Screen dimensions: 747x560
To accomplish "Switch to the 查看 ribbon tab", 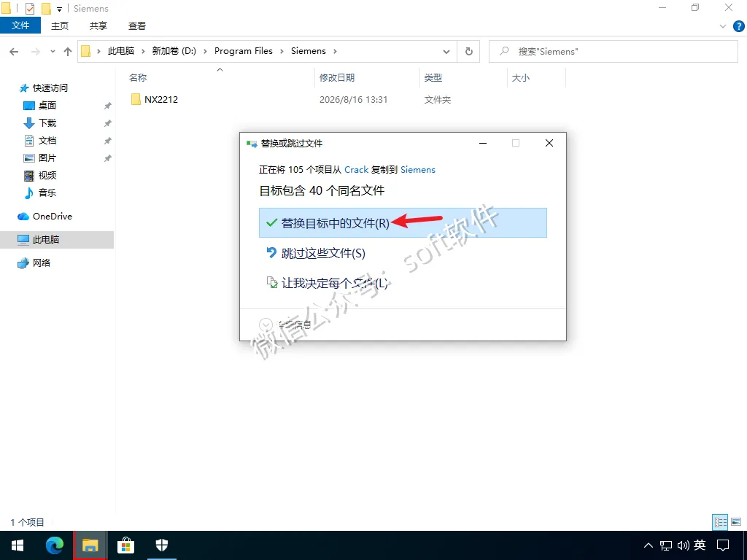I will (x=136, y=26).
